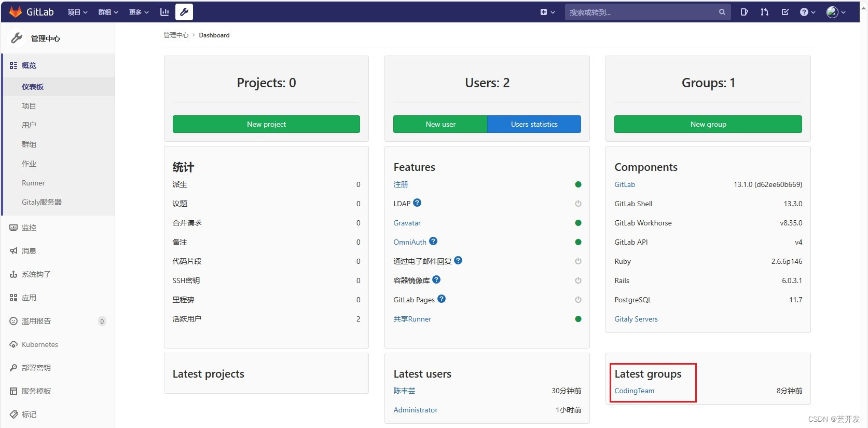
Task: Select 仪表板 in sidebar
Action: [x=58, y=87]
